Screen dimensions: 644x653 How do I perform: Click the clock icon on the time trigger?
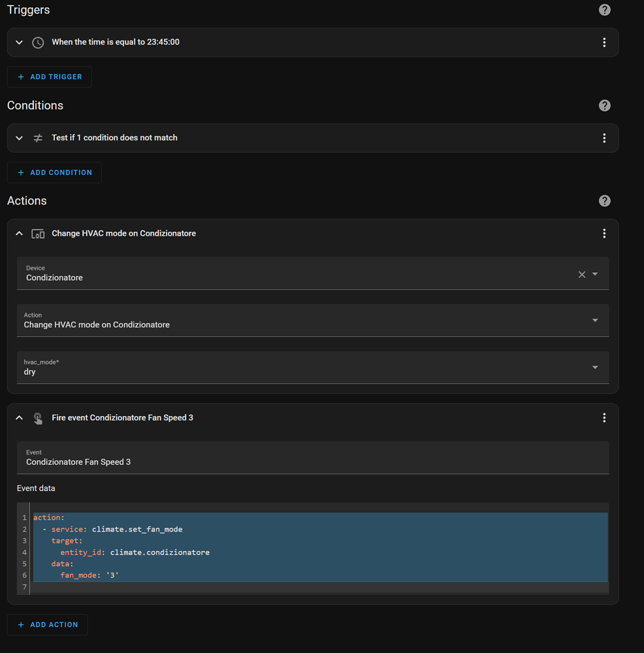(37, 42)
